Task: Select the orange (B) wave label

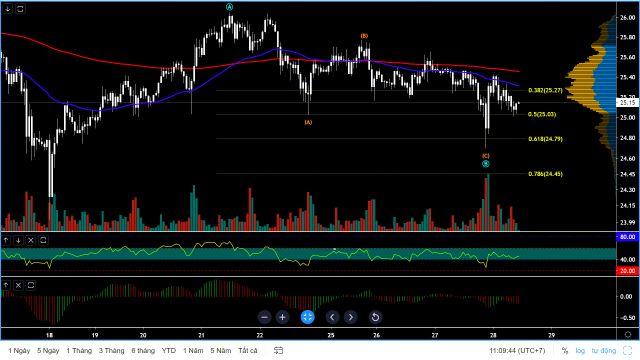Action: tap(364, 36)
